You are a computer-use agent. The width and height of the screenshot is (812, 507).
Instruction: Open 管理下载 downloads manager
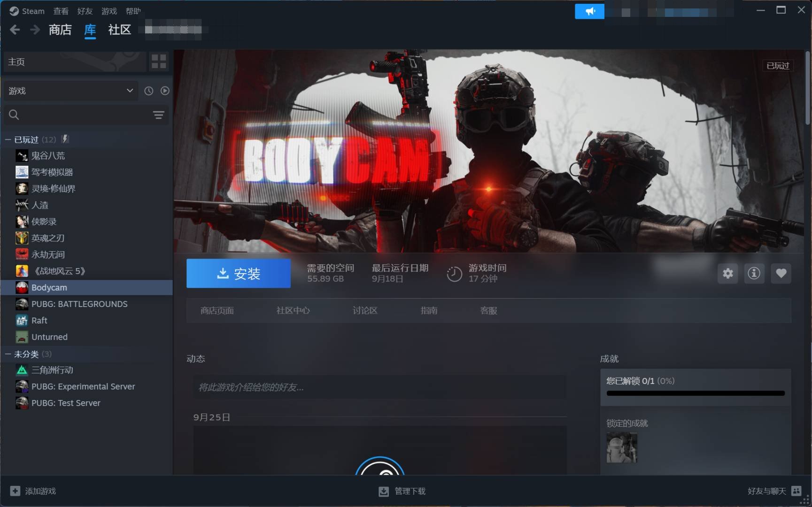[x=402, y=491]
